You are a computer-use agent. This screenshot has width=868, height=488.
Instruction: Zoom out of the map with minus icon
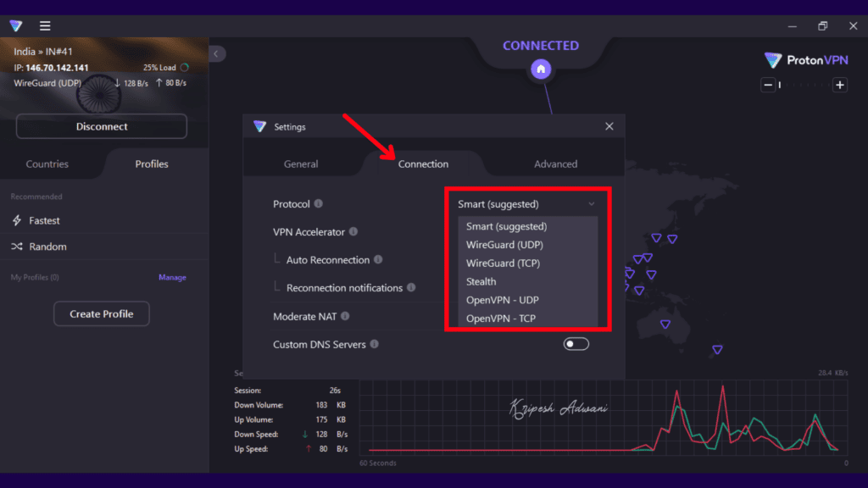pyautogui.click(x=769, y=85)
